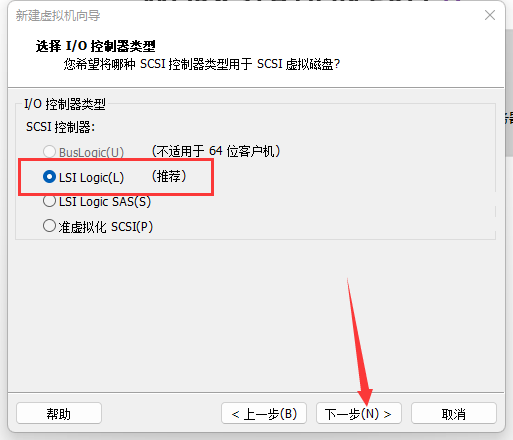
Task: Click the "LSI Logic(L)" label text
Action: (91, 177)
